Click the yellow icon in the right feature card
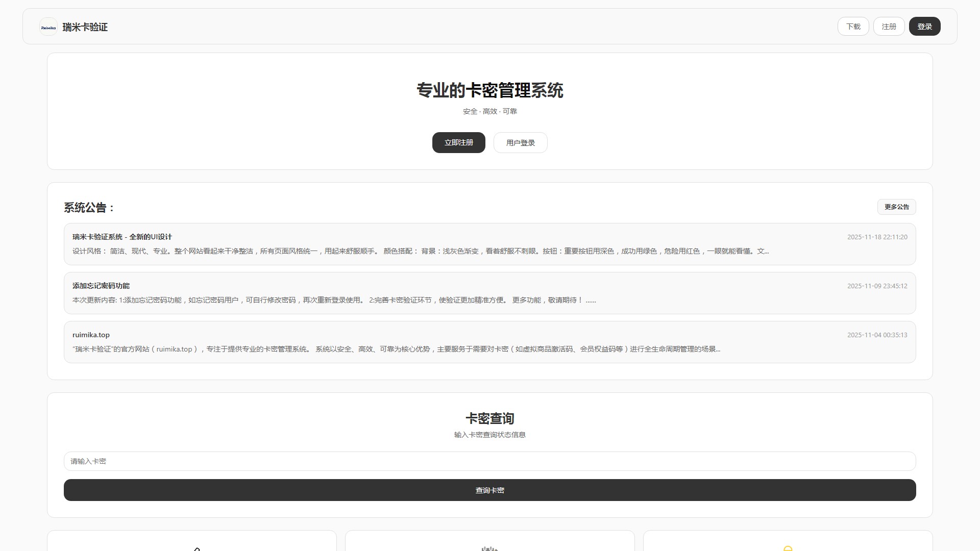Viewport: 980px width, 551px height. [x=787, y=548]
